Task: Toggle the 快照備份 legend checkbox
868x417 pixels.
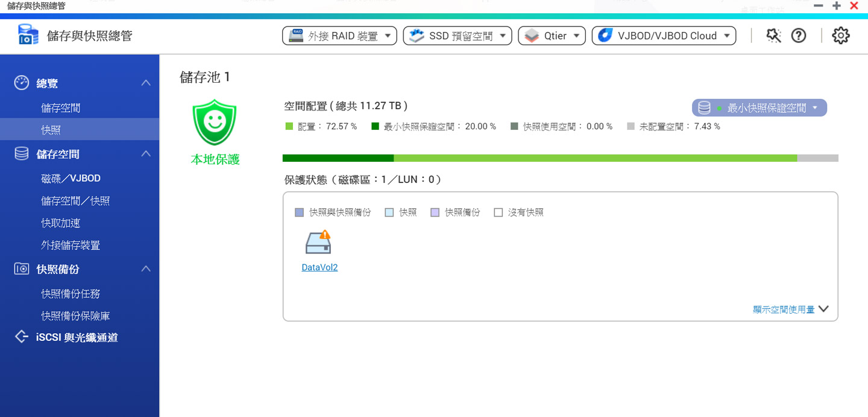Action: [x=435, y=212]
